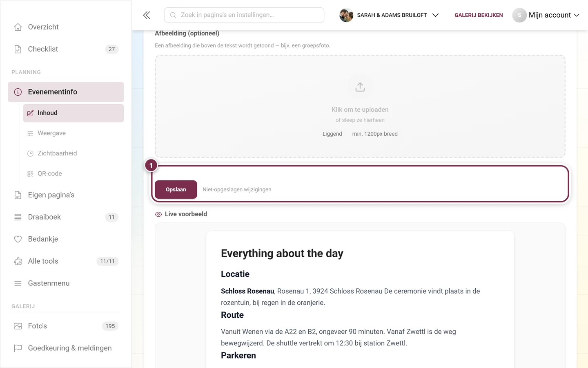The height and width of the screenshot is (368, 588).
Task: Click the Alle tools puzzle icon
Action: (x=18, y=261)
